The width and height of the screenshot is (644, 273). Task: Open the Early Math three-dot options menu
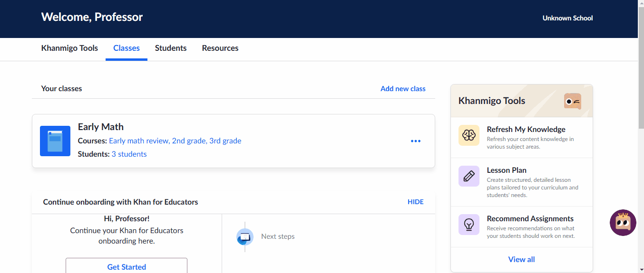click(x=416, y=141)
